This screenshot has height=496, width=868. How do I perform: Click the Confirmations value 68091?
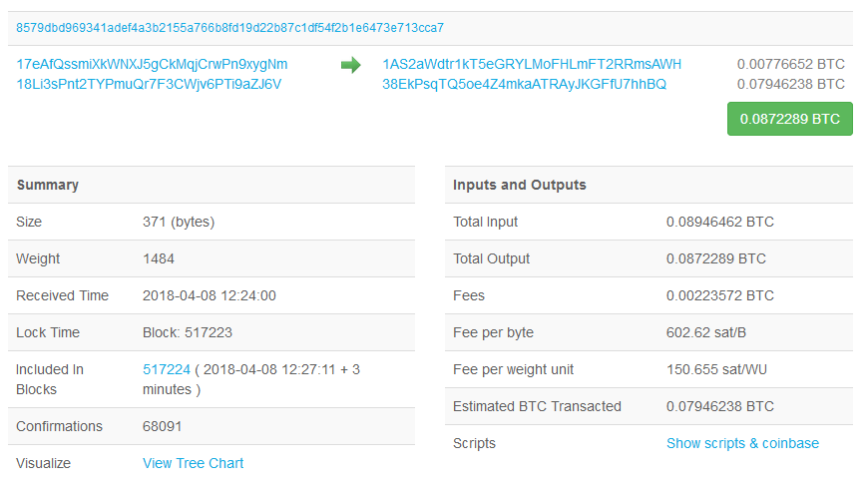point(162,426)
